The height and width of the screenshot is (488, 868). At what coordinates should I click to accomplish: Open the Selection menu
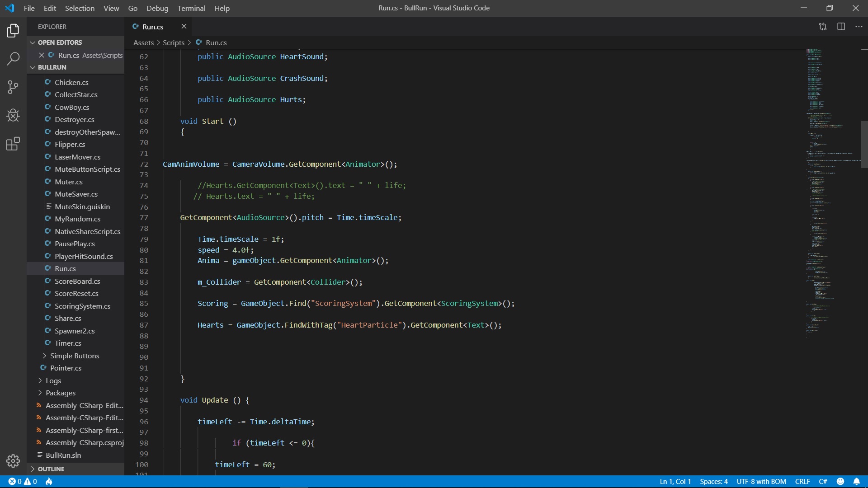tap(80, 8)
